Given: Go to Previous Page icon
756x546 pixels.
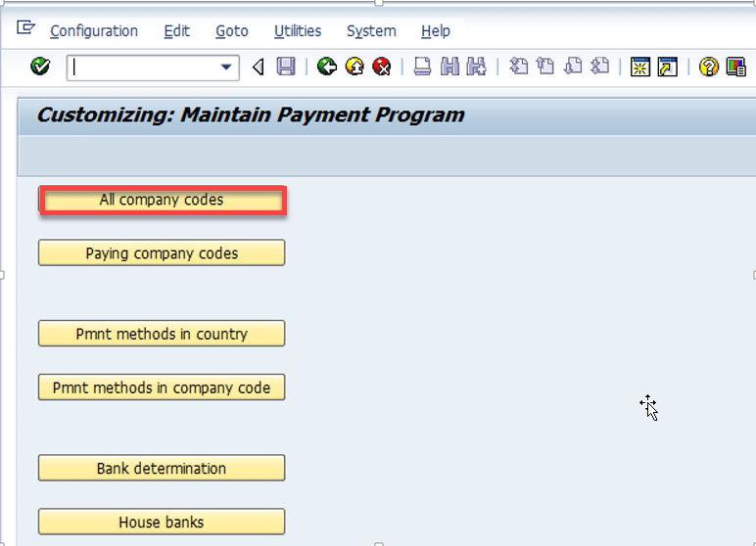Looking at the screenshot, I should point(545,66).
